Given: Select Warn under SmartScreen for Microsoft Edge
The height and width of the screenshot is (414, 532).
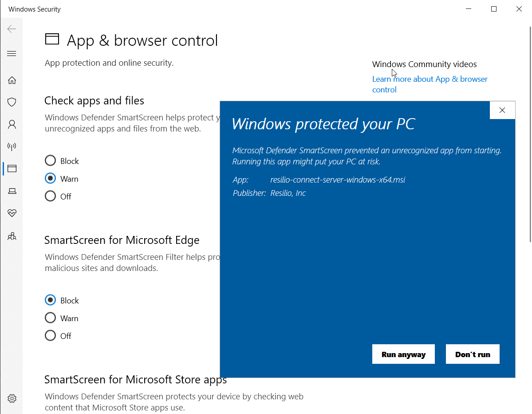Looking at the screenshot, I should (x=51, y=318).
